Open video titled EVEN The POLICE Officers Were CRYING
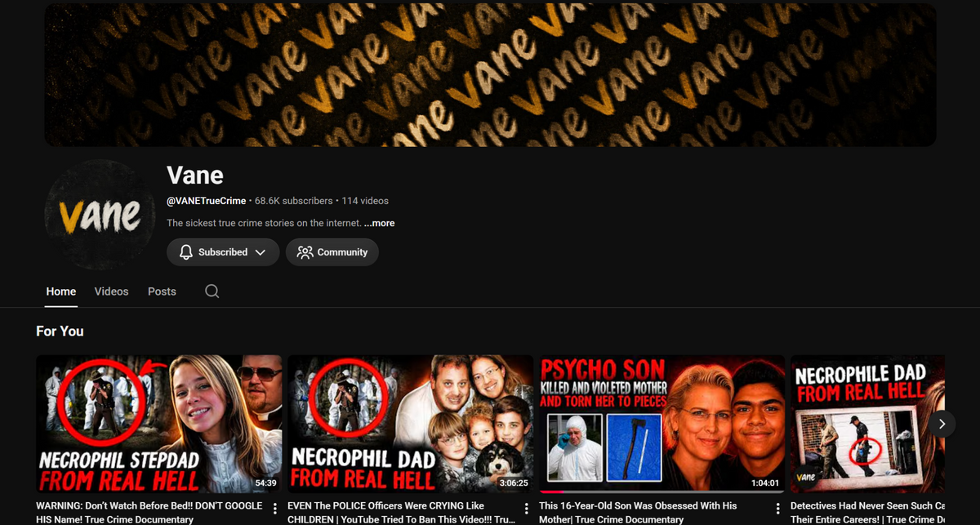Viewport: 980px width, 525px height. (402, 513)
